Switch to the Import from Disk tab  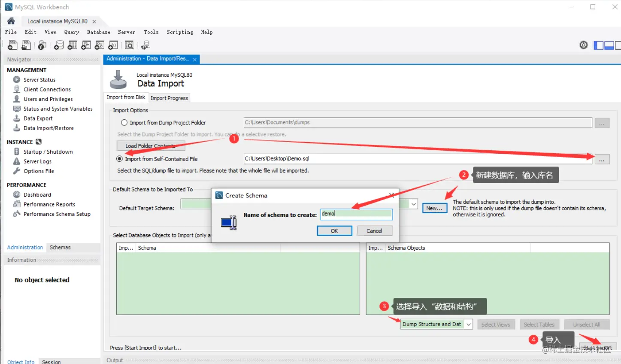(126, 97)
